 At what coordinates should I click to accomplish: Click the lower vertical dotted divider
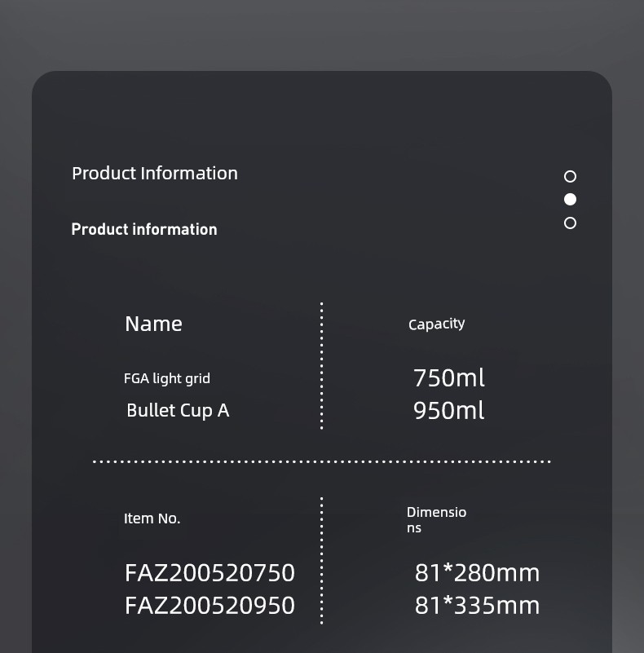(321, 561)
